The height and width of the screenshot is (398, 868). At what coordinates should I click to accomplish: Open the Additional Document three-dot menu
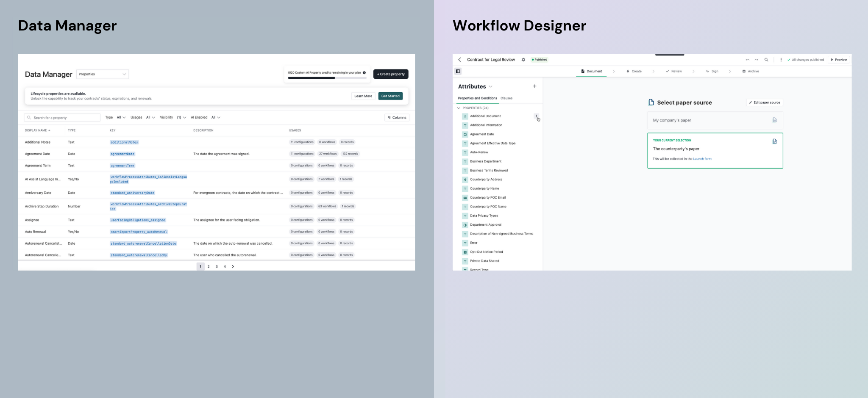[x=536, y=116]
